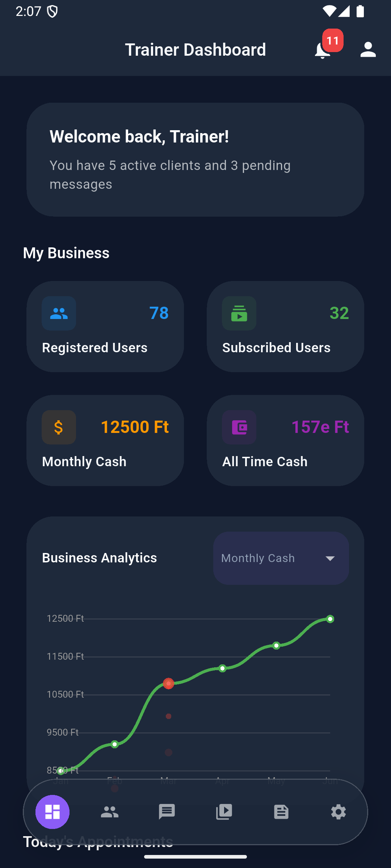Open settings gear in bottom navigation
This screenshot has height=868, width=391.
339,812
